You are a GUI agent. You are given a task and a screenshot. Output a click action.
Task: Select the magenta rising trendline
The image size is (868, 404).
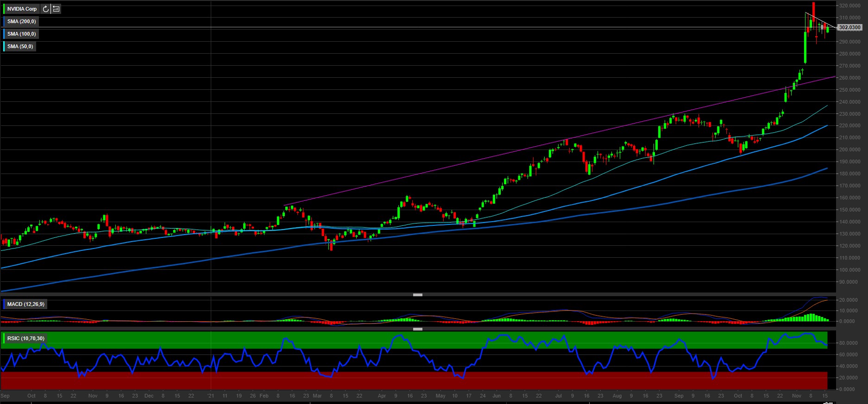pyautogui.click(x=560, y=140)
